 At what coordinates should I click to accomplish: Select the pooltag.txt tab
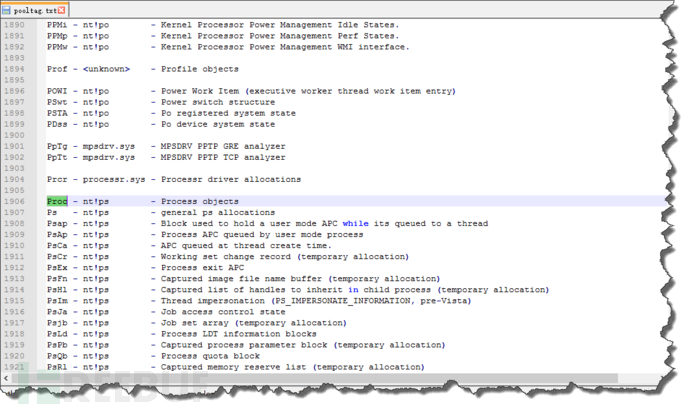tap(34, 10)
